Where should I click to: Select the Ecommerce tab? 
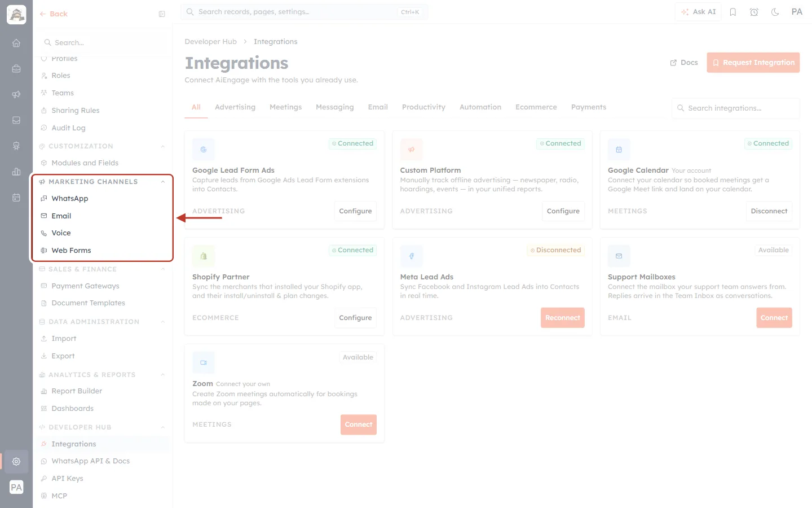pos(536,107)
